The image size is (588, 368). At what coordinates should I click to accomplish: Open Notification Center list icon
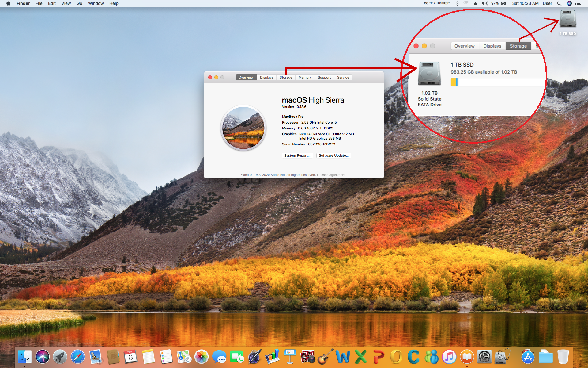click(578, 3)
